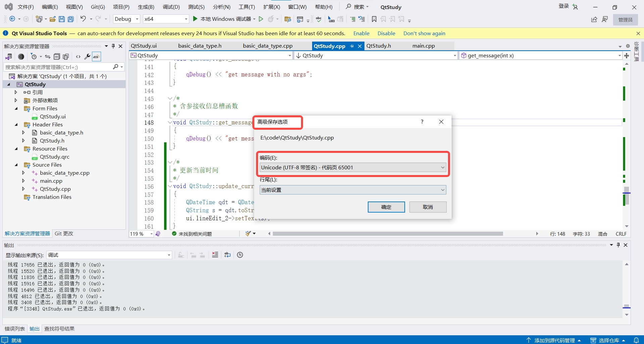Toggle pin on QtStudy.cpp tab
644x344 pixels.
(x=352, y=46)
